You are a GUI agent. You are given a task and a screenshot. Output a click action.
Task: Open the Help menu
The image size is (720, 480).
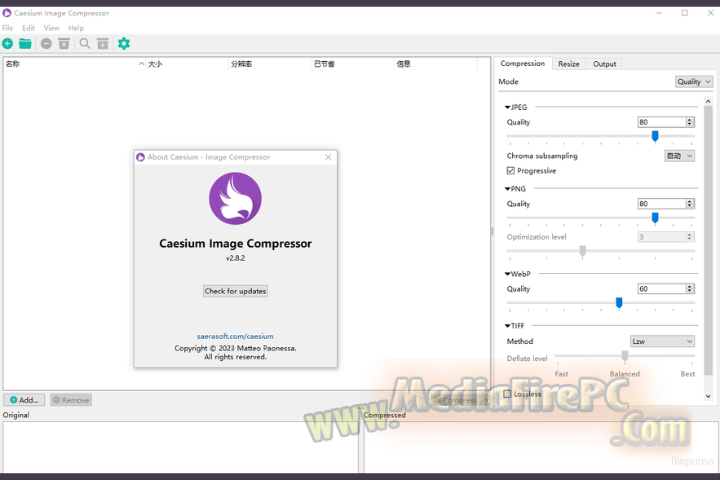pyautogui.click(x=76, y=28)
